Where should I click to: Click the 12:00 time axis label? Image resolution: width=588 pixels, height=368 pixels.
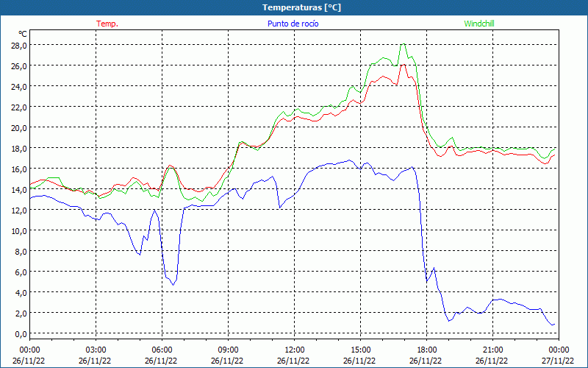(x=295, y=350)
